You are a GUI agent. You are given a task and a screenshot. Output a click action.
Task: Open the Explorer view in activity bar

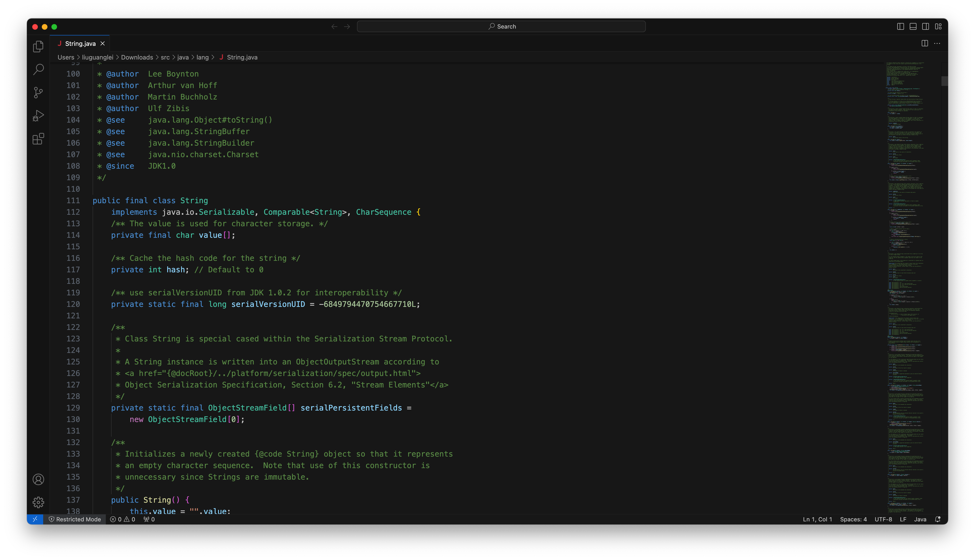[38, 47]
